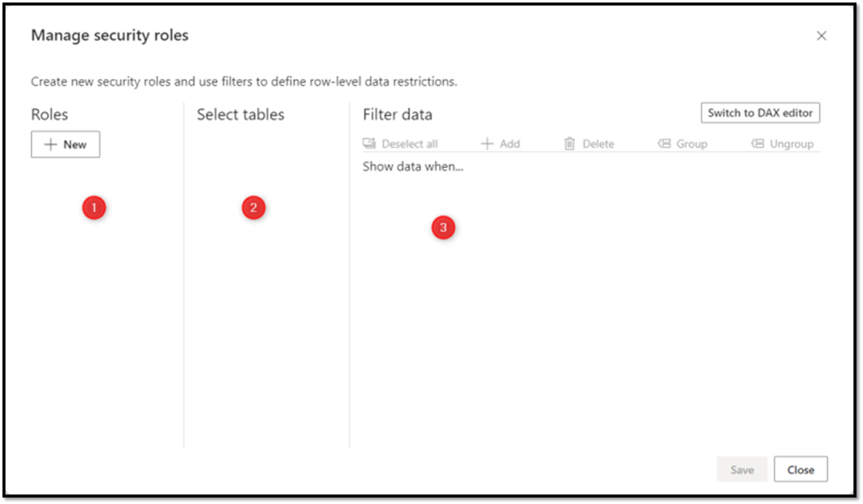Switch to DAX editor
Image resolution: width=863 pixels, height=504 pixels.
tap(760, 113)
